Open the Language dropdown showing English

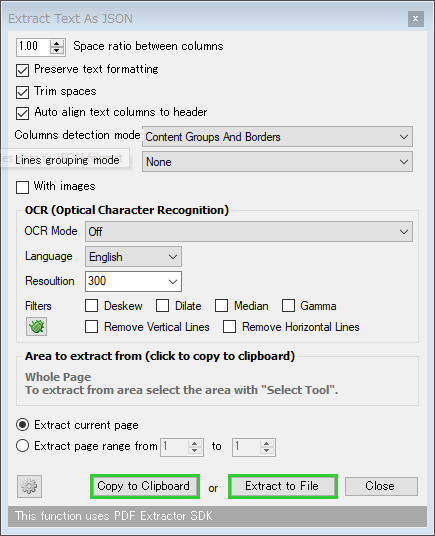pos(133,257)
